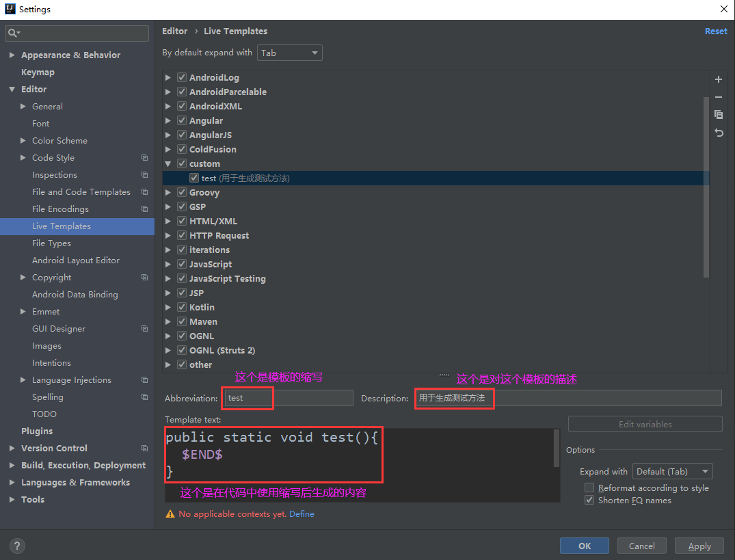Expand the Tools settings section
Viewport: 735px width, 560px height.
[12, 500]
